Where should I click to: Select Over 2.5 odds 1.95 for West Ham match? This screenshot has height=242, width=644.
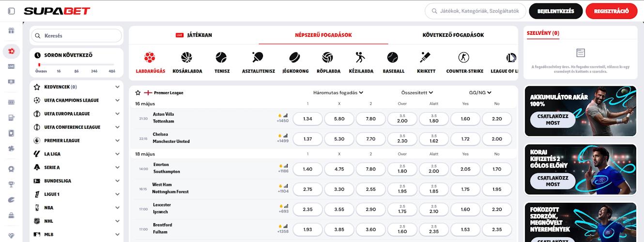click(x=402, y=189)
